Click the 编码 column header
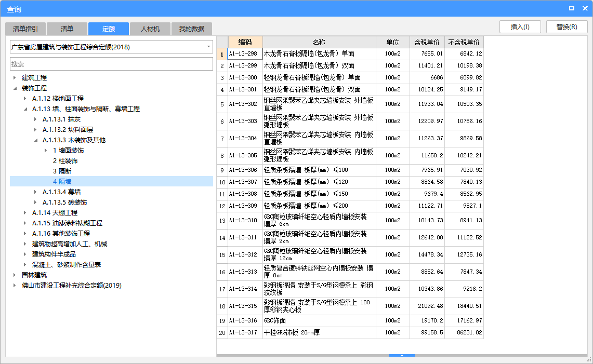 pyautogui.click(x=245, y=42)
